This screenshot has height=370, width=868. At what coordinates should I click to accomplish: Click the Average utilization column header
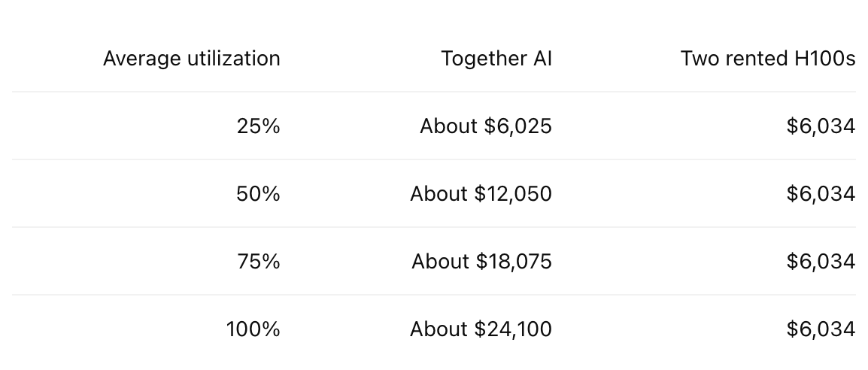coord(192,59)
